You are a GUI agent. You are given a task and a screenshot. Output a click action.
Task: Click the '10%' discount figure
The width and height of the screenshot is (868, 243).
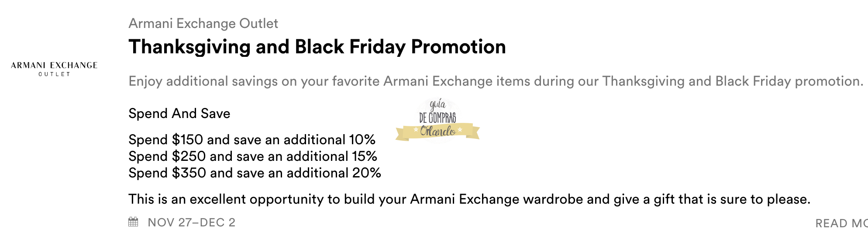point(362,140)
